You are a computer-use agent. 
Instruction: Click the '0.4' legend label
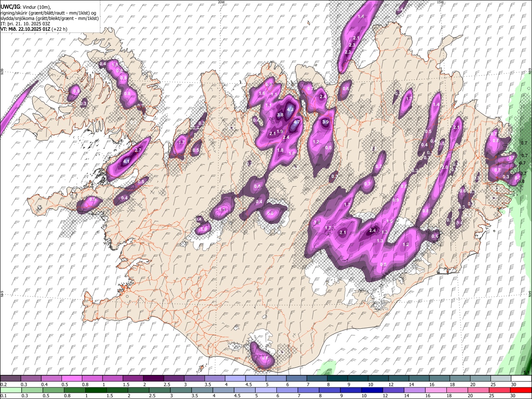tap(44, 384)
